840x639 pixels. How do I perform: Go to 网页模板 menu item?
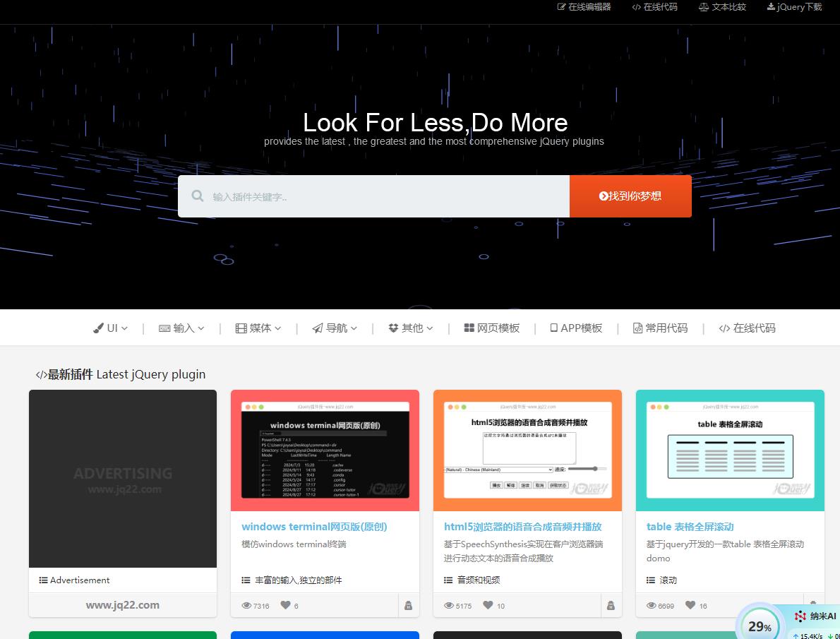click(x=492, y=328)
